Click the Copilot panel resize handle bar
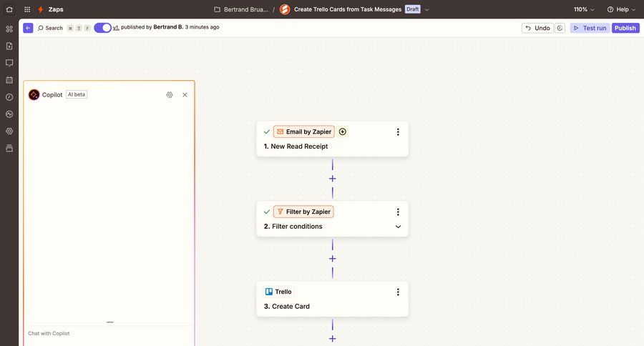Screen dimensions: 644x346 click(x=109, y=322)
